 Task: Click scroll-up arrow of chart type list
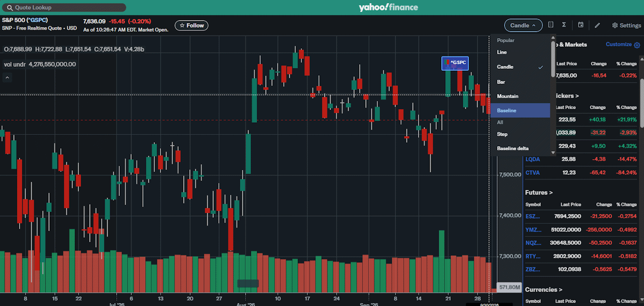553,38
